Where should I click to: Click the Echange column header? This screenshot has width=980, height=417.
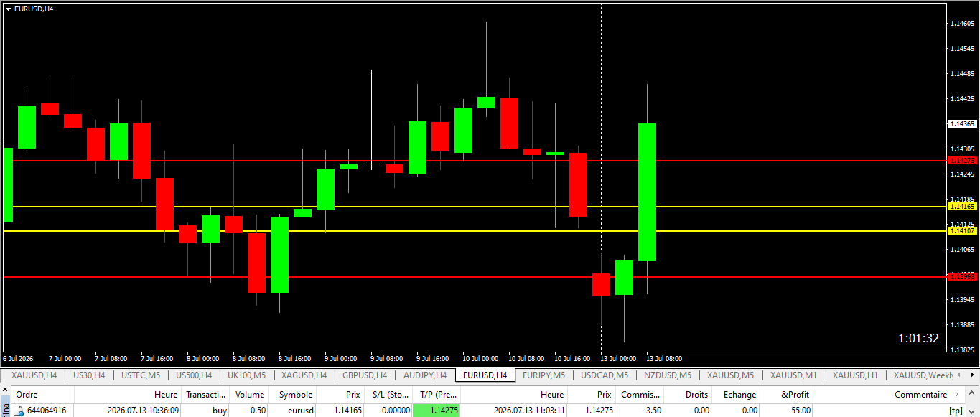coord(737,395)
